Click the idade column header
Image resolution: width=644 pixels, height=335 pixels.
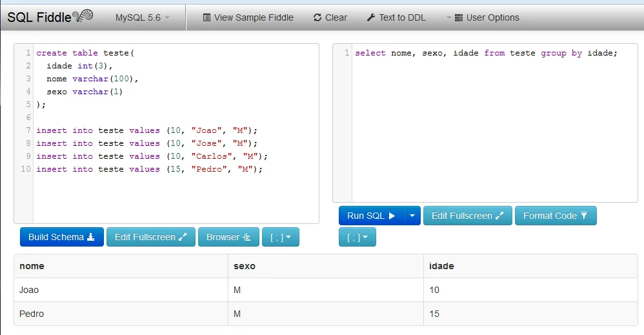(442, 266)
